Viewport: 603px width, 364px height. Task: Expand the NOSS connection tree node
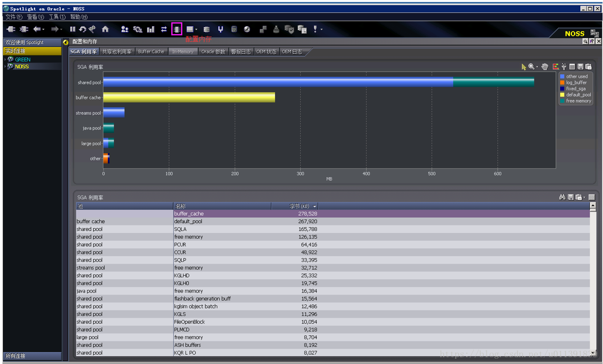(5, 66)
